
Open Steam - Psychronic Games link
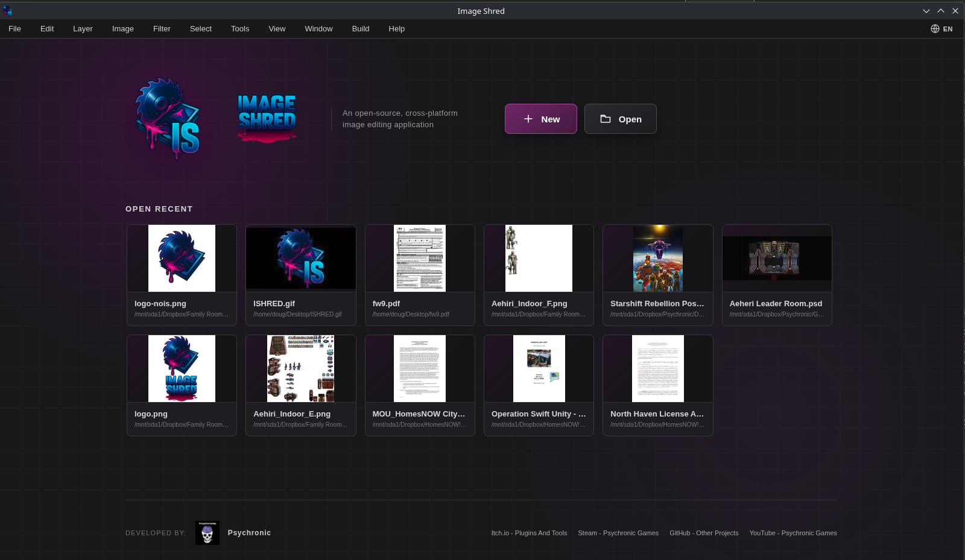tap(618, 533)
